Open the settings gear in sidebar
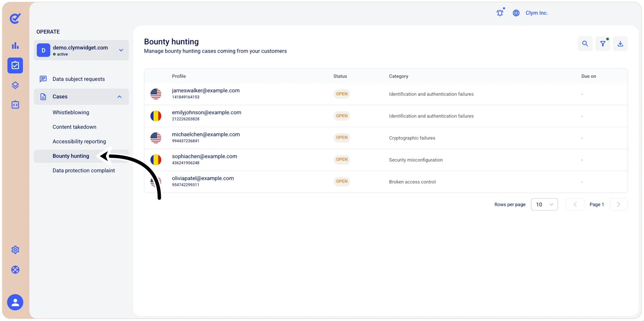 coord(15,250)
